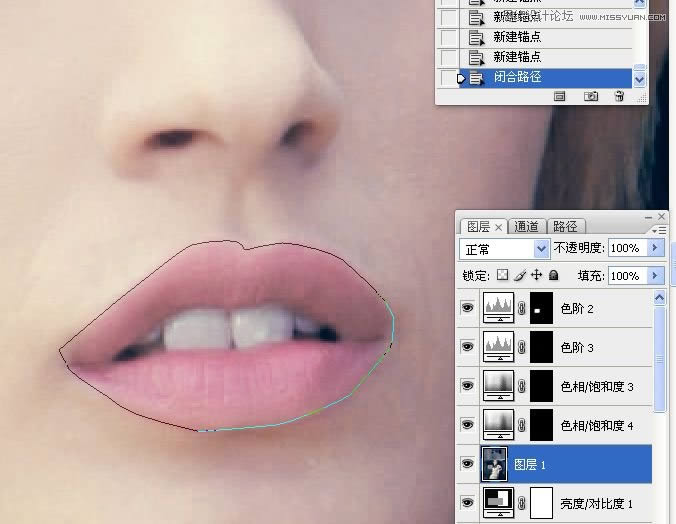Click the lock position move icon
Image resolution: width=676 pixels, height=524 pixels.
pos(536,275)
